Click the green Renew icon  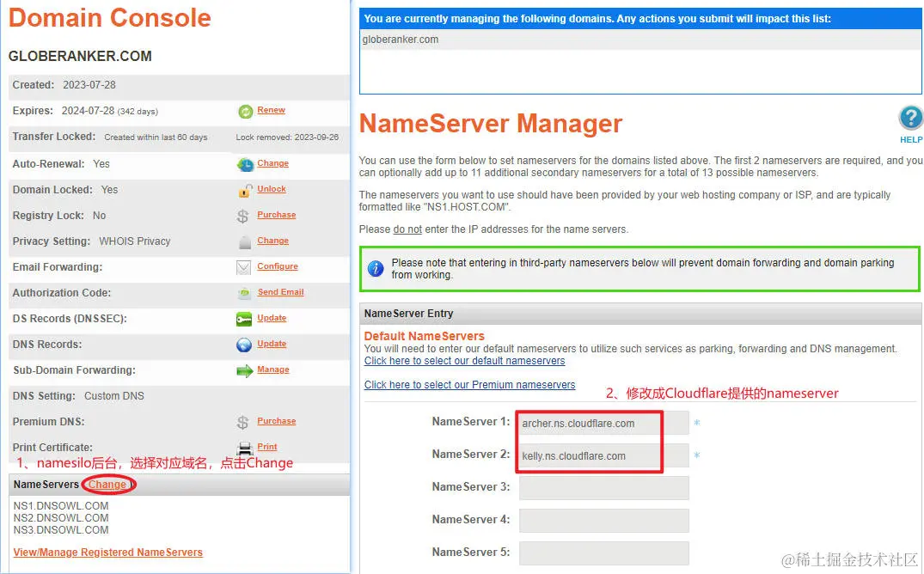tap(248, 110)
